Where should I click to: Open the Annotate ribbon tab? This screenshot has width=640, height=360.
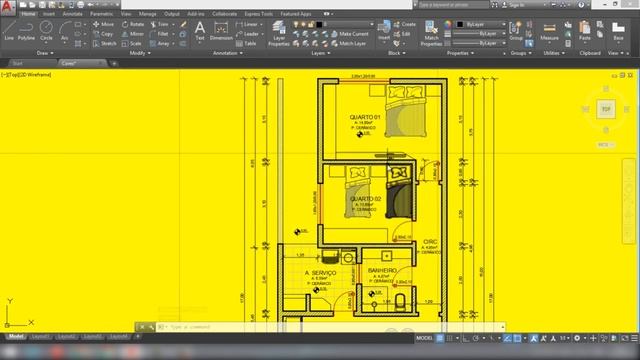(72, 14)
